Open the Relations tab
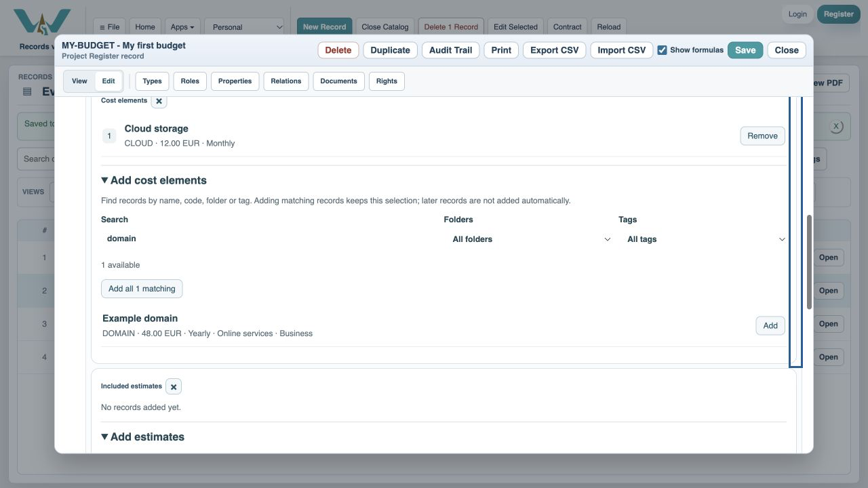The height and width of the screenshot is (488, 868). pos(286,81)
